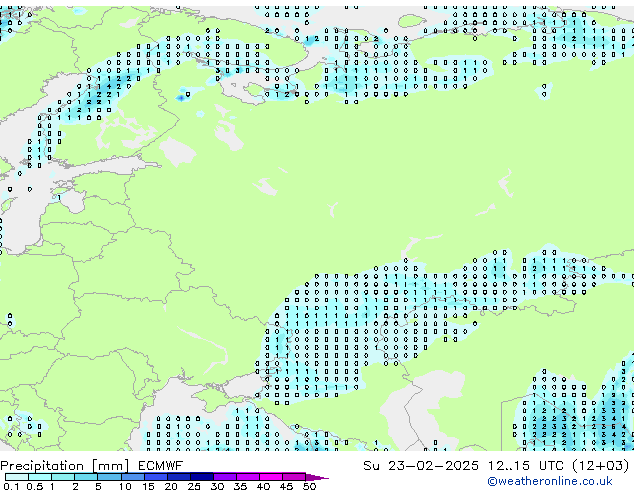The height and width of the screenshot is (490, 634).
Task: Click the 0.5–1 mm legend swatch
Action: pos(40,477)
